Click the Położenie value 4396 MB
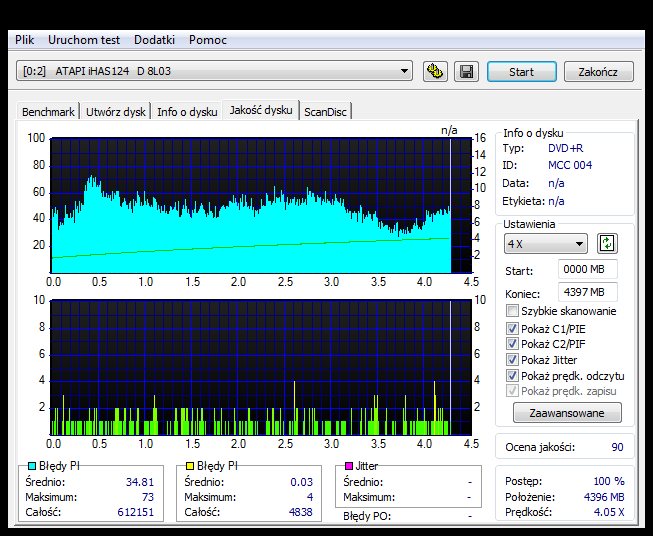Viewport: 653px width, 536px height. 604,497
